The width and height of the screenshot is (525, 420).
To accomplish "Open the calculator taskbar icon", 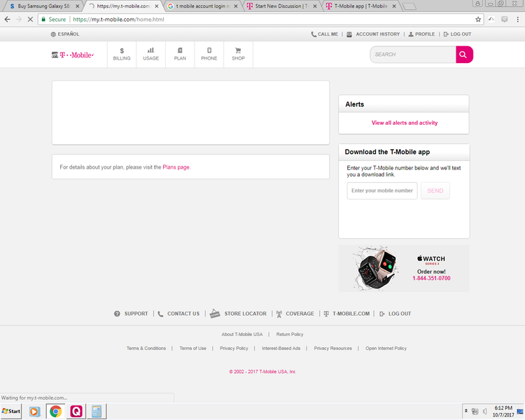I will 97,412.
